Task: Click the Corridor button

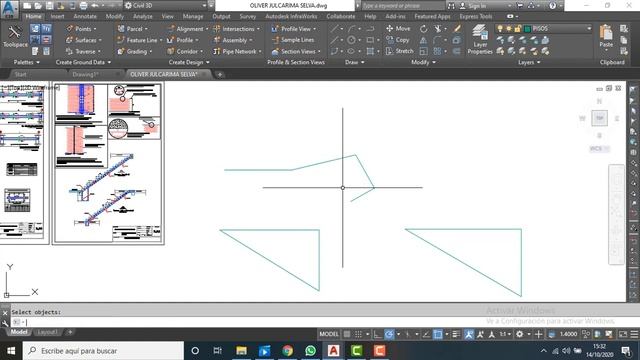Action: pos(184,51)
